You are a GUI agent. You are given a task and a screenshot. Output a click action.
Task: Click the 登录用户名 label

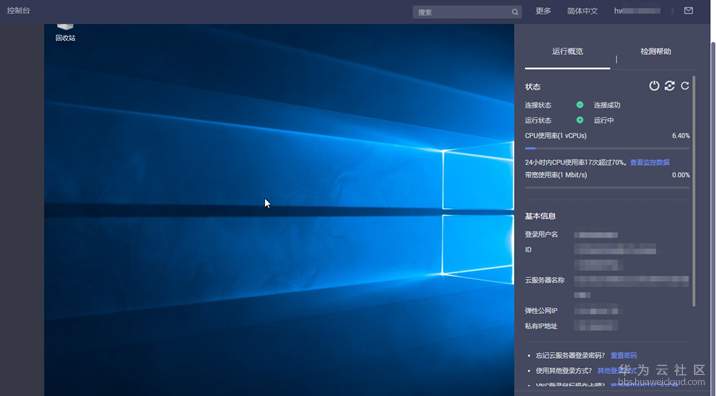(x=541, y=234)
